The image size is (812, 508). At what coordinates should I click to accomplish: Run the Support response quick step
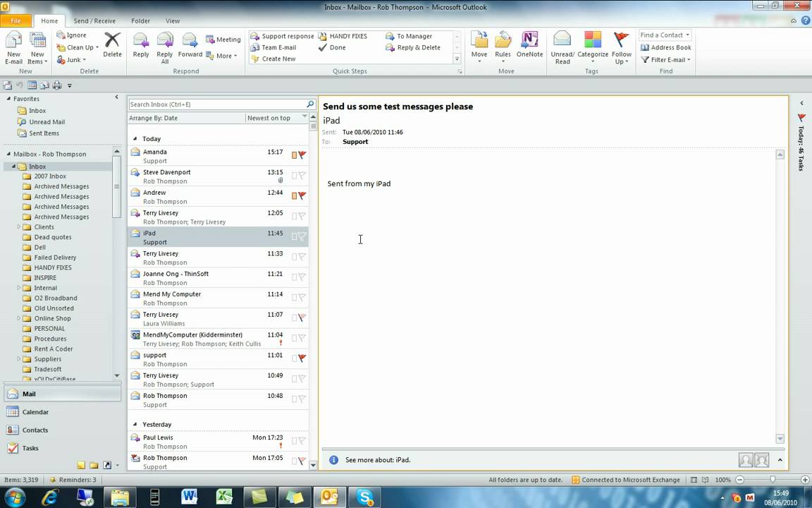pos(282,36)
